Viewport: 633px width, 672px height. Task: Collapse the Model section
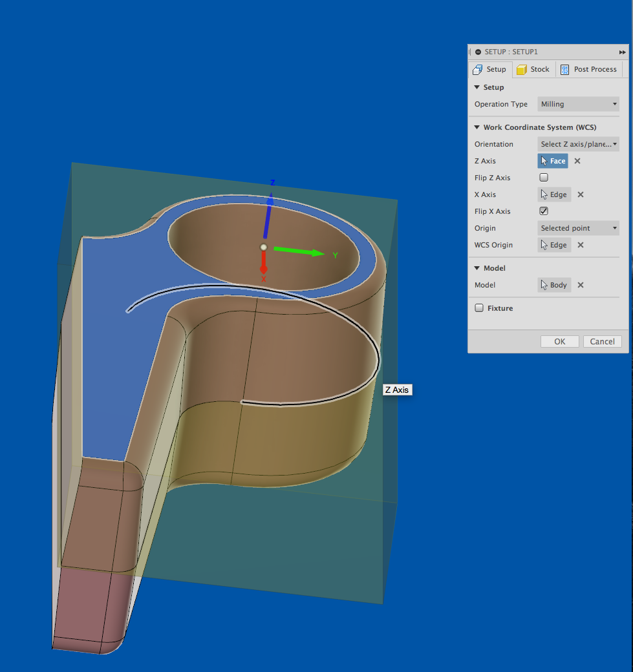coord(477,268)
